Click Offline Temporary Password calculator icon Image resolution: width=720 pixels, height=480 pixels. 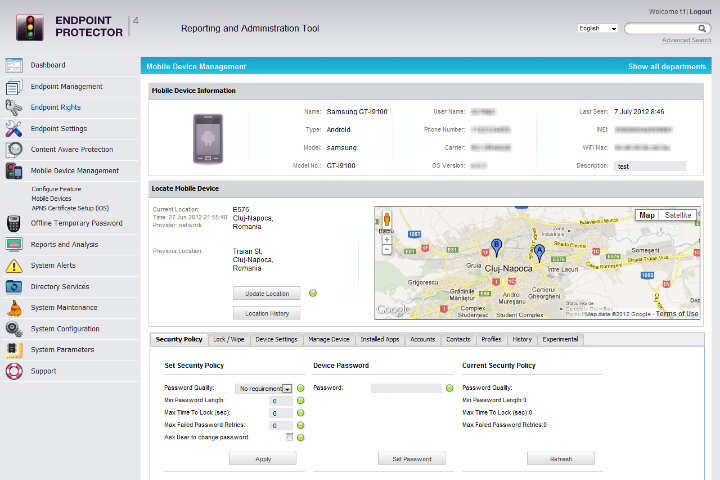point(14,223)
